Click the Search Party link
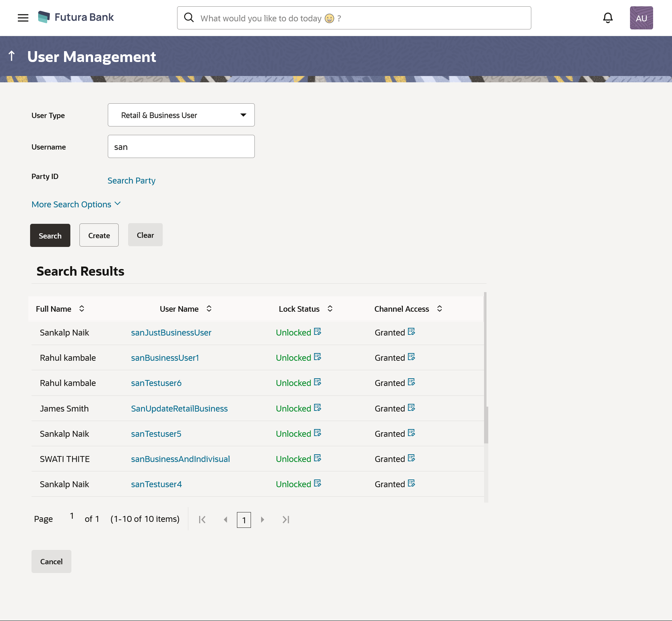Viewport: 672px width, 621px height. (x=131, y=181)
